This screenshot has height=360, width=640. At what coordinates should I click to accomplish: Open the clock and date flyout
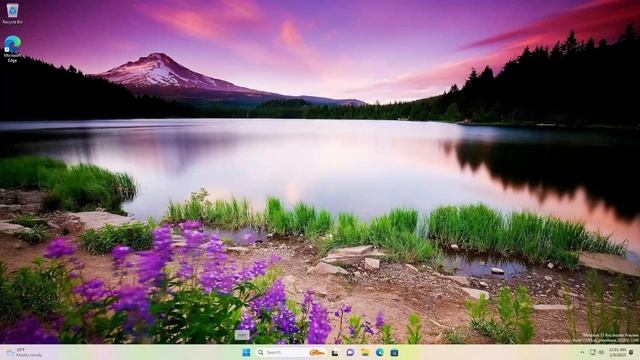(617, 353)
